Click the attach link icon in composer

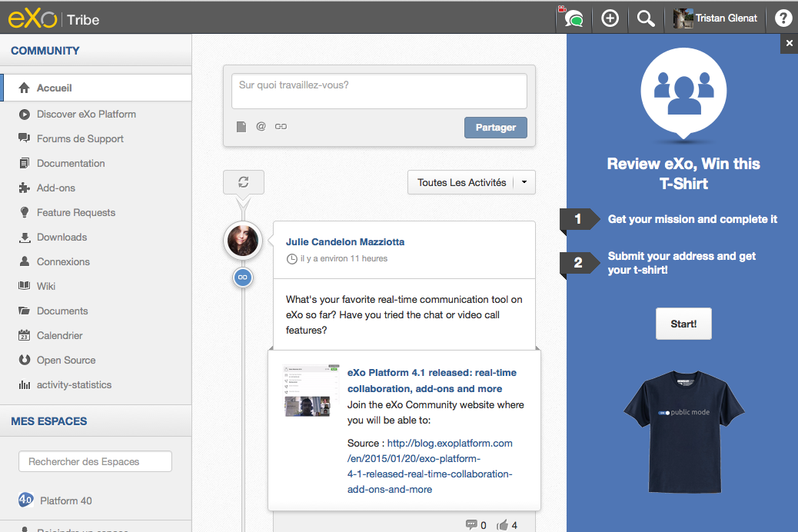click(x=281, y=126)
